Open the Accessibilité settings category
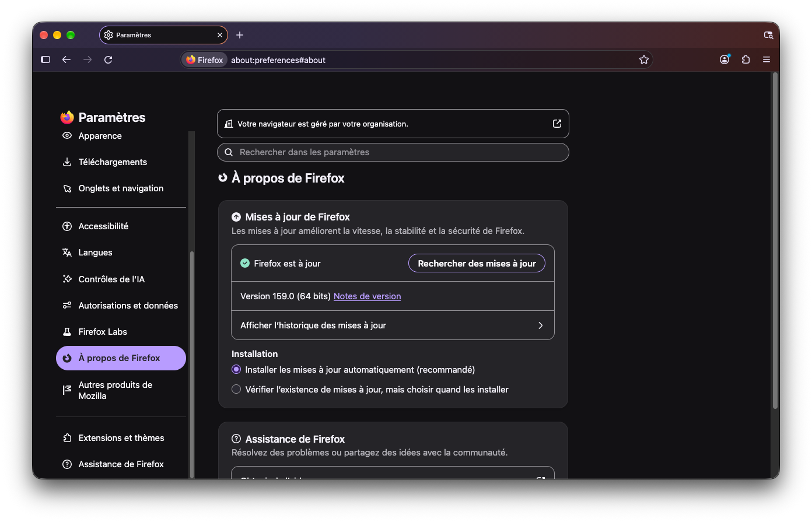Screen dimensions: 812x522 [x=121, y=226]
